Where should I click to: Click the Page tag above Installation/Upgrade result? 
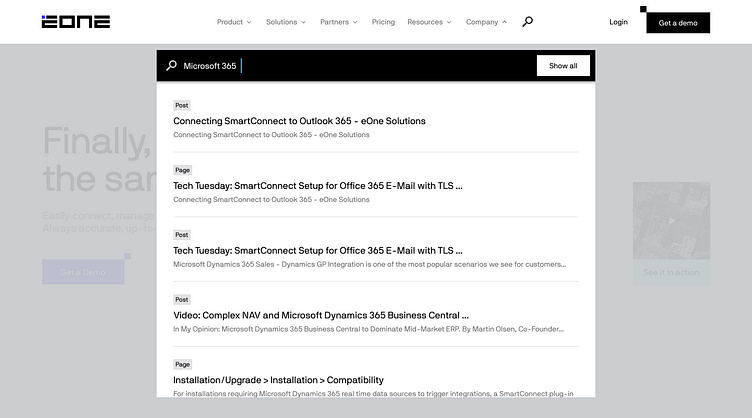(182, 364)
